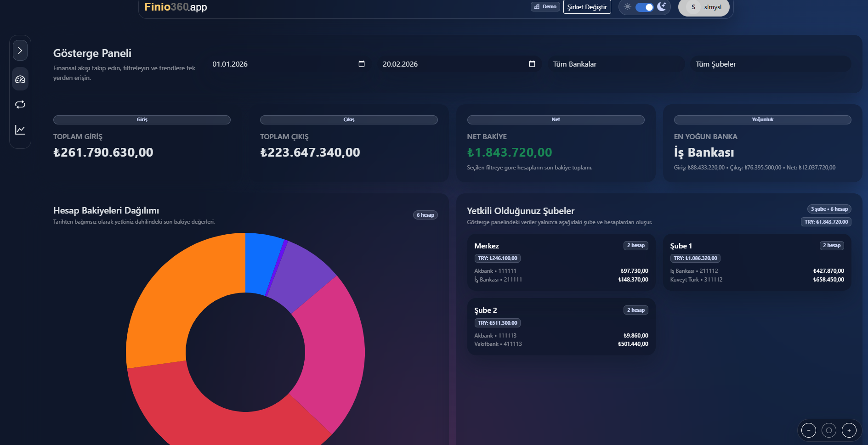This screenshot has height=445, width=868.
Task: Click the Demo badge
Action: tap(545, 6)
